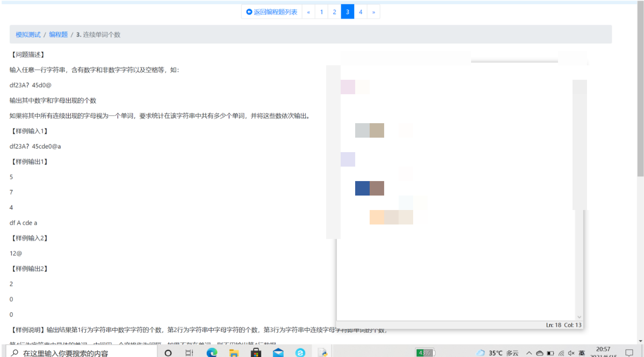Launch the Microsoft Store app

tap(256, 353)
